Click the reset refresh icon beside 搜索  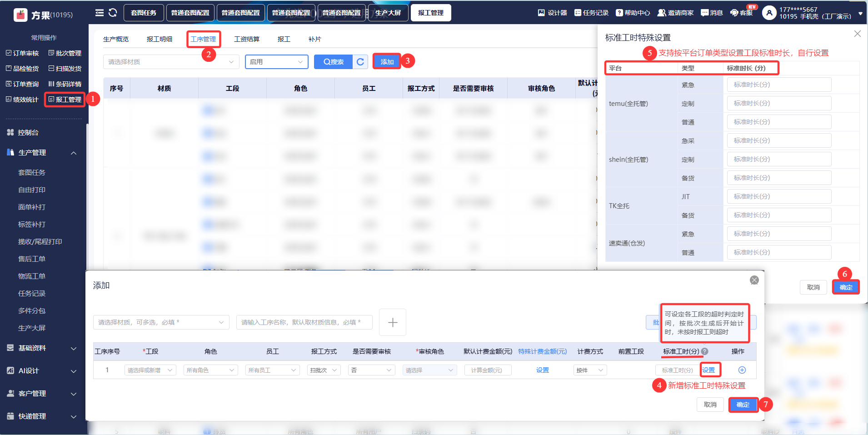tap(360, 62)
